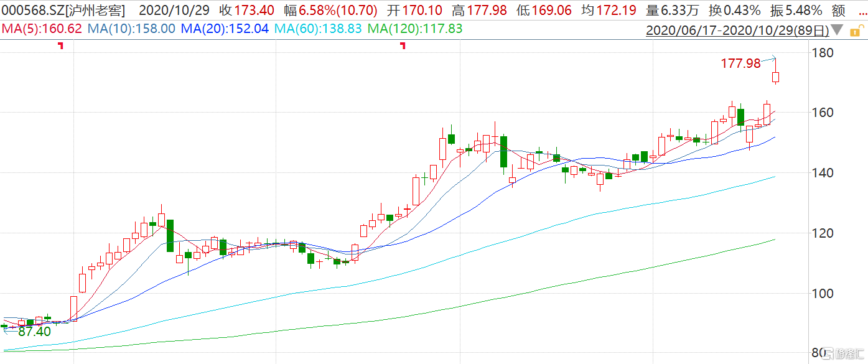Open the date range dropdown triangle
The image size is (868, 364).
[x=838, y=30]
